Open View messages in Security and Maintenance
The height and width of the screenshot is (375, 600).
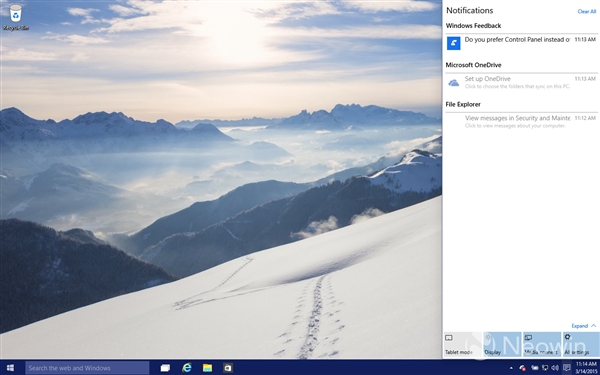521,122
